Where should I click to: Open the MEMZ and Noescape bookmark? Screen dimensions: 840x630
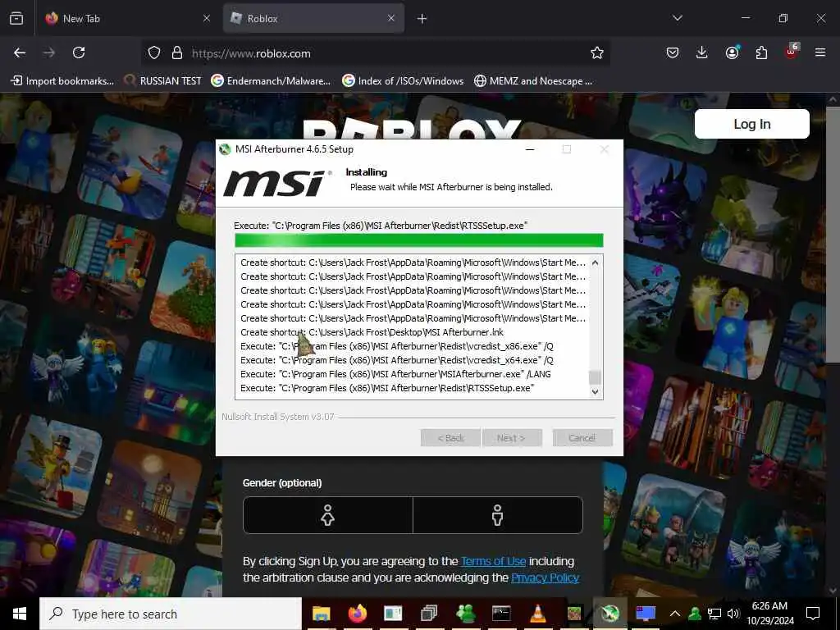click(x=533, y=81)
